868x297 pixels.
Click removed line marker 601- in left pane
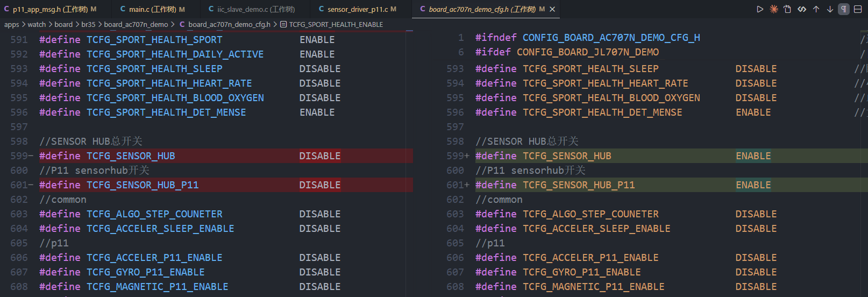tap(22, 185)
